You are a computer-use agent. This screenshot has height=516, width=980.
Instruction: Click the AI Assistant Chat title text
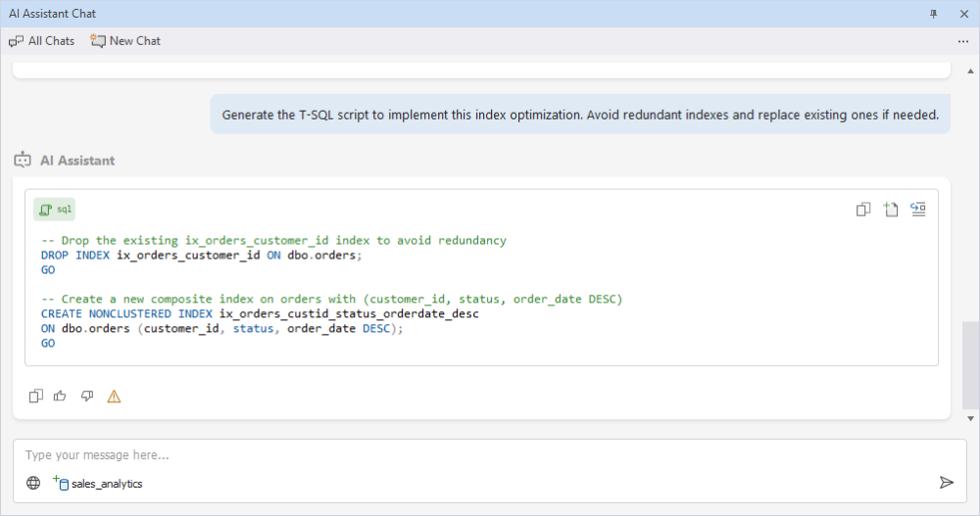point(53,14)
